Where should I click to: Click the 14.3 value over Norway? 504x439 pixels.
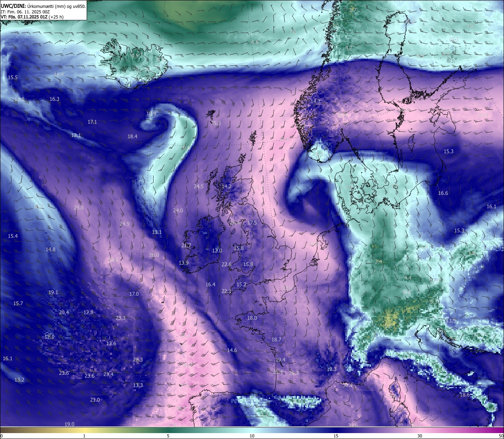[315, 101]
